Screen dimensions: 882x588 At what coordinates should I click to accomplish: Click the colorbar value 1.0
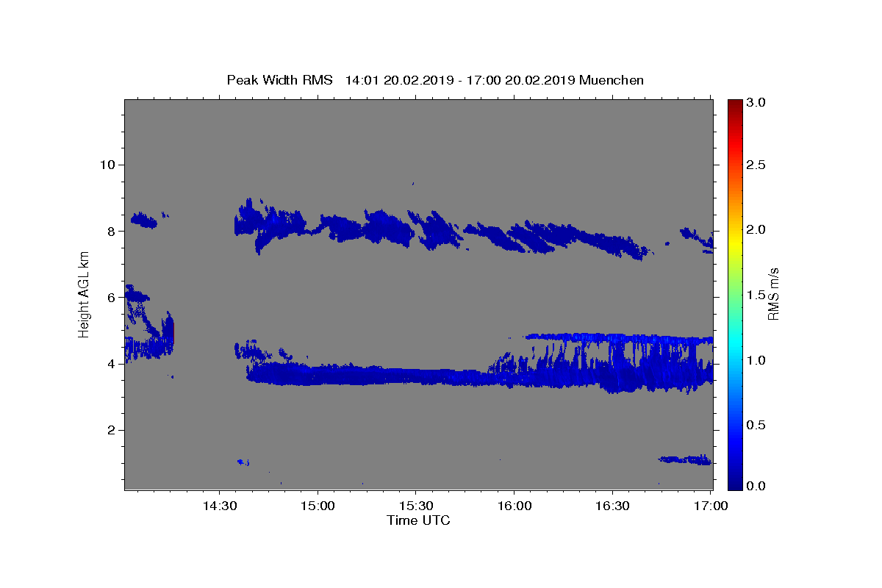(756, 360)
